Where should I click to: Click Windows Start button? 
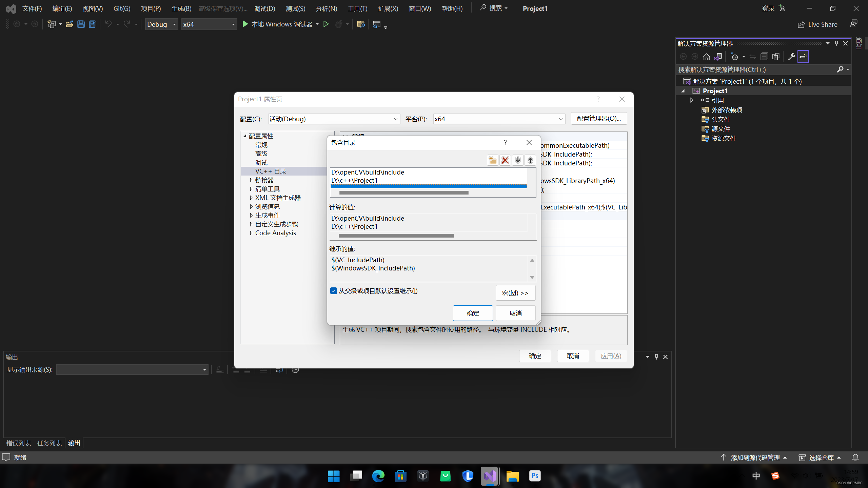(x=333, y=476)
